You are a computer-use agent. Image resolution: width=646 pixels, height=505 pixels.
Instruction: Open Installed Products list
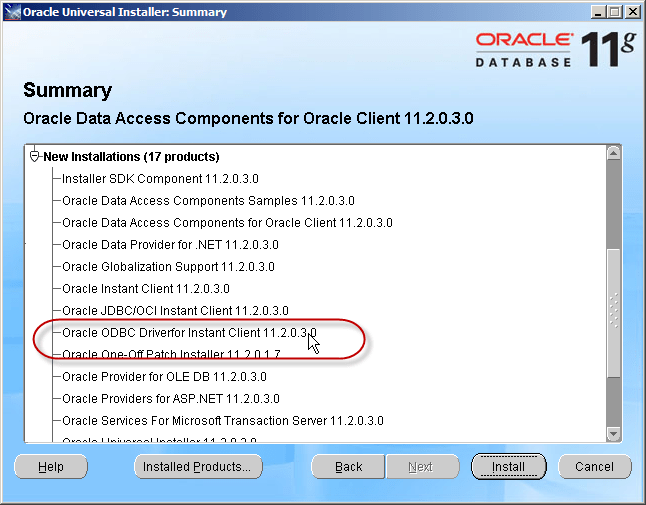(x=198, y=467)
